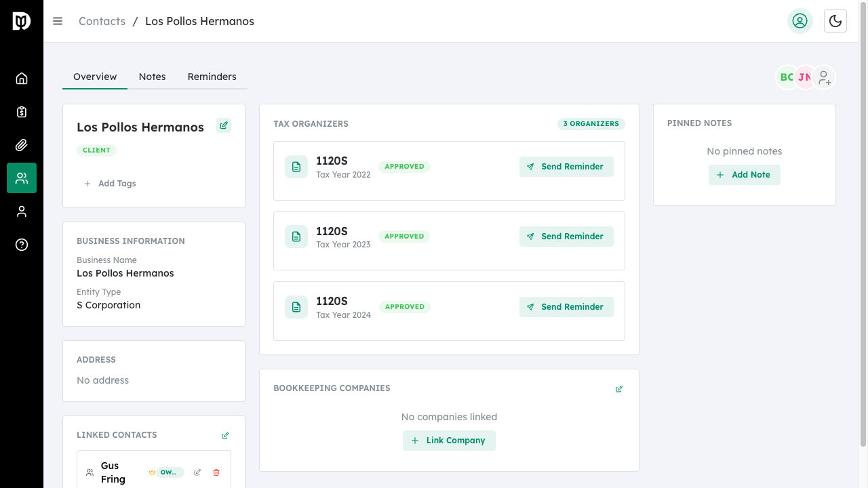The width and height of the screenshot is (868, 488).
Task: Open the account avatar menu
Action: 800,21
